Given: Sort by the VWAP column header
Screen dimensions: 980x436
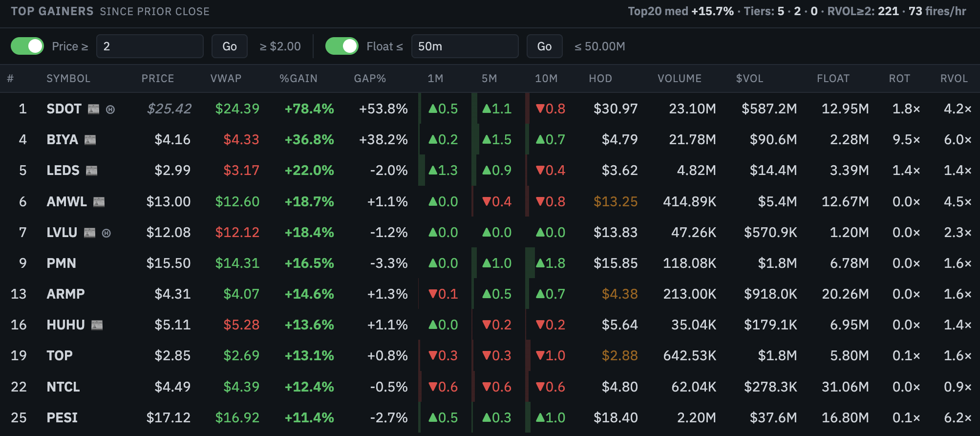Looking at the screenshot, I should 226,79.
